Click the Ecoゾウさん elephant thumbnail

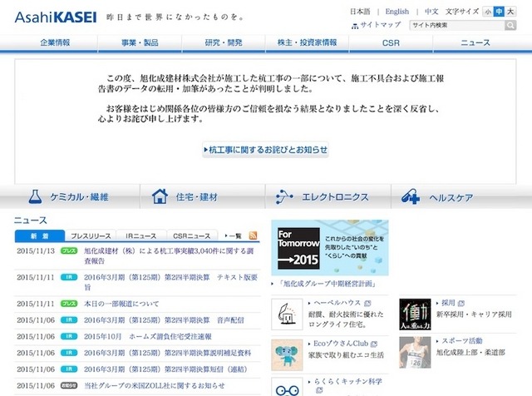coord(287,355)
